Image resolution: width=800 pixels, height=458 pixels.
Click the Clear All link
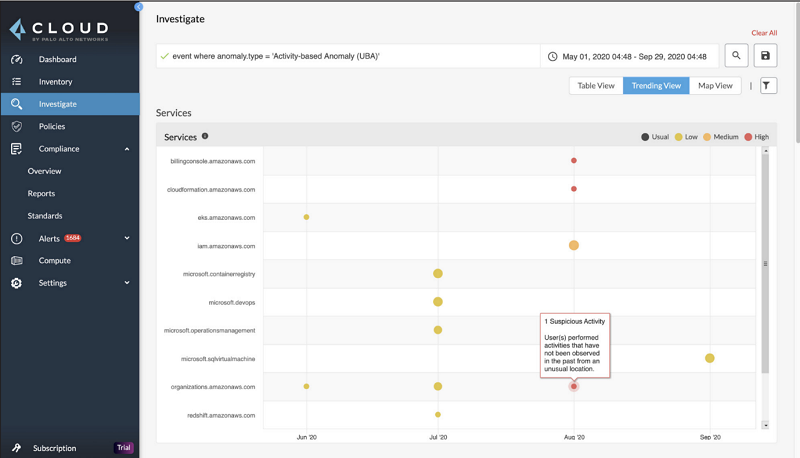click(x=764, y=33)
